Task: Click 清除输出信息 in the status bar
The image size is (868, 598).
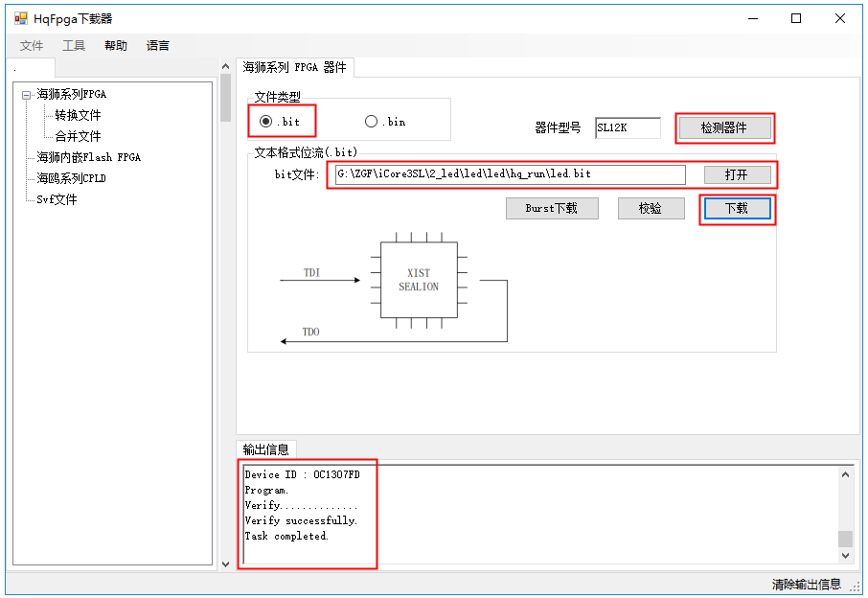Action: (x=807, y=585)
